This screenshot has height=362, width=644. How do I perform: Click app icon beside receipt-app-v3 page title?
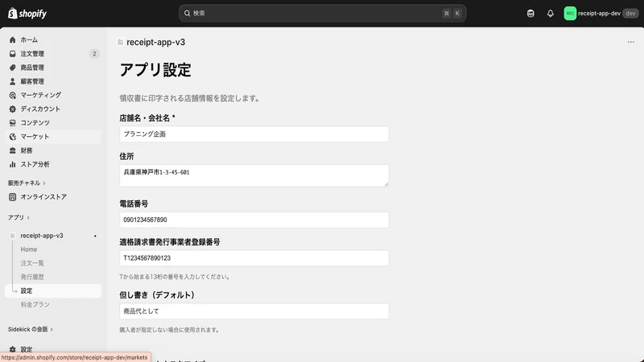tap(120, 43)
